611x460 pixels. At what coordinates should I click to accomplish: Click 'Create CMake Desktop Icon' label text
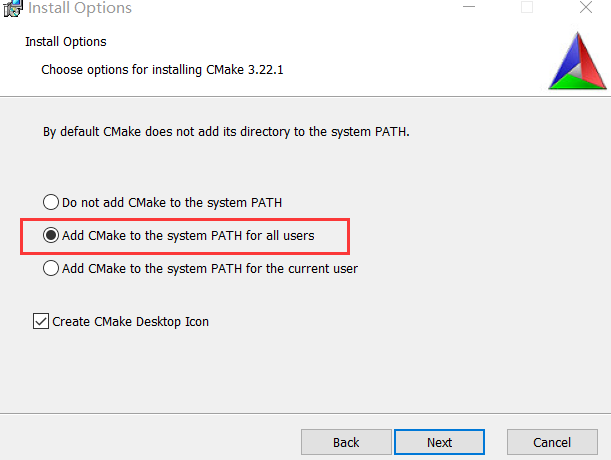click(131, 322)
